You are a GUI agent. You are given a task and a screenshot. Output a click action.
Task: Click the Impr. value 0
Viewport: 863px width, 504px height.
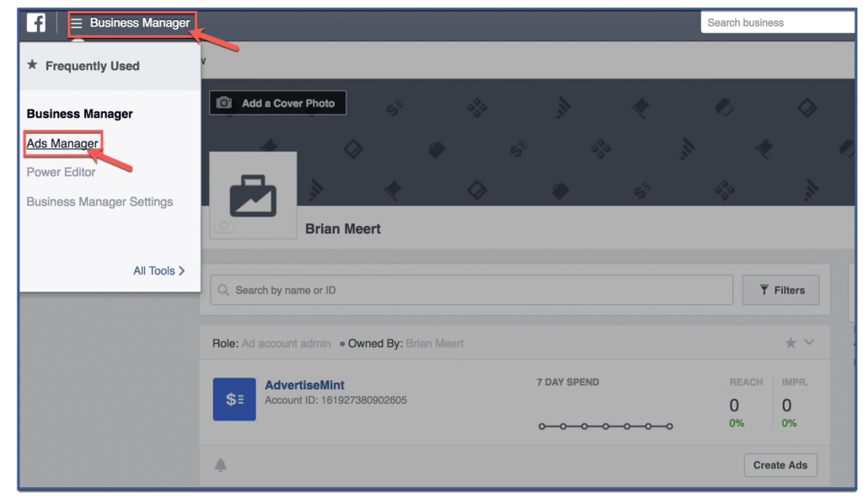786,405
